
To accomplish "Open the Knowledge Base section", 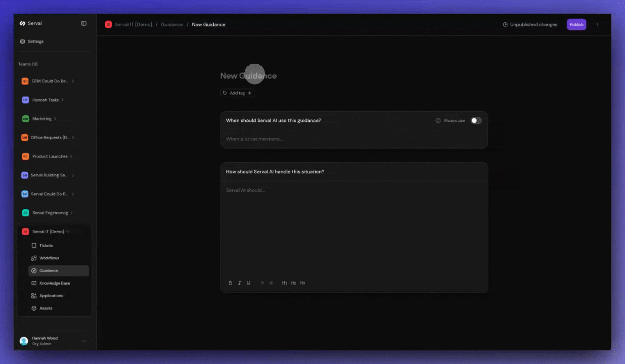I will [x=54, y=283].
